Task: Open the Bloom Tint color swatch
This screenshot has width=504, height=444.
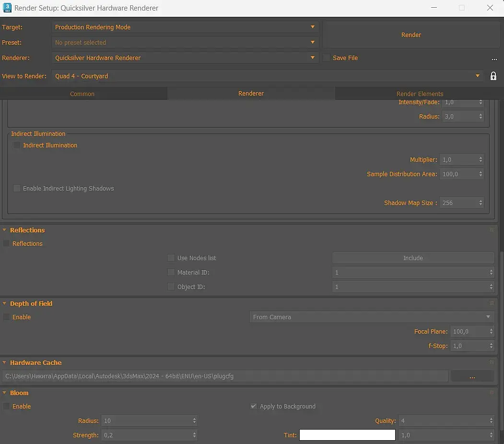Action: pos(348,435)
